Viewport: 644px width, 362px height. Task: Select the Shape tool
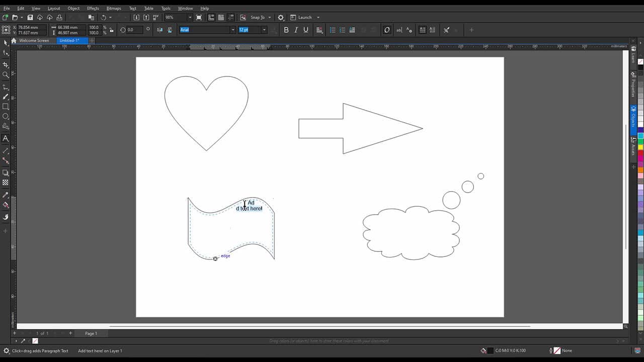click(x=6, y=52)
